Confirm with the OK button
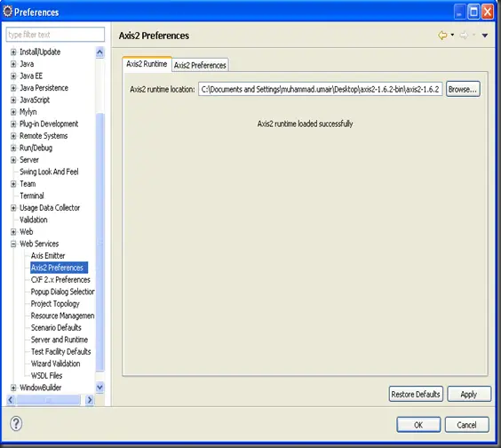The image size is (501, 448). tap(418, 425)
